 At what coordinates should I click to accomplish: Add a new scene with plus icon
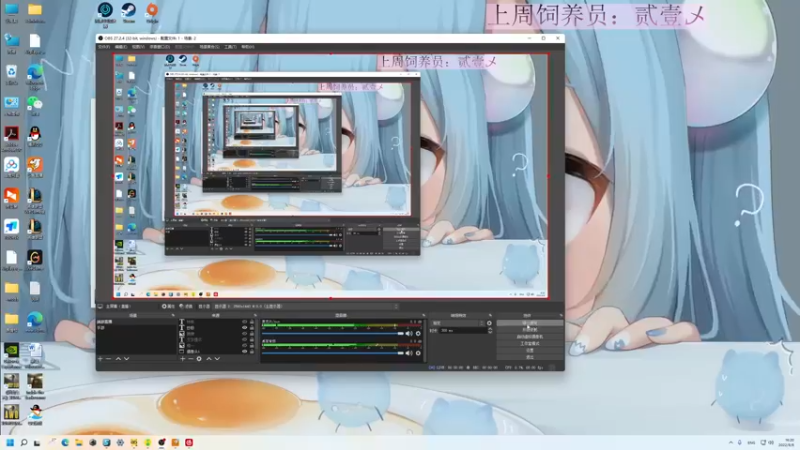(x=101, y=359)
